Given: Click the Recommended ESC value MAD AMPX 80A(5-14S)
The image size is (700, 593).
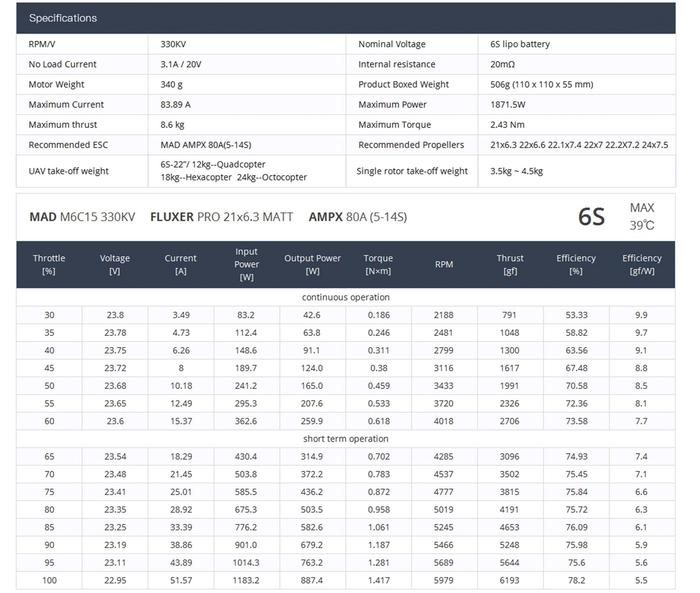Looking at the screenshot, I should (206, 145).
